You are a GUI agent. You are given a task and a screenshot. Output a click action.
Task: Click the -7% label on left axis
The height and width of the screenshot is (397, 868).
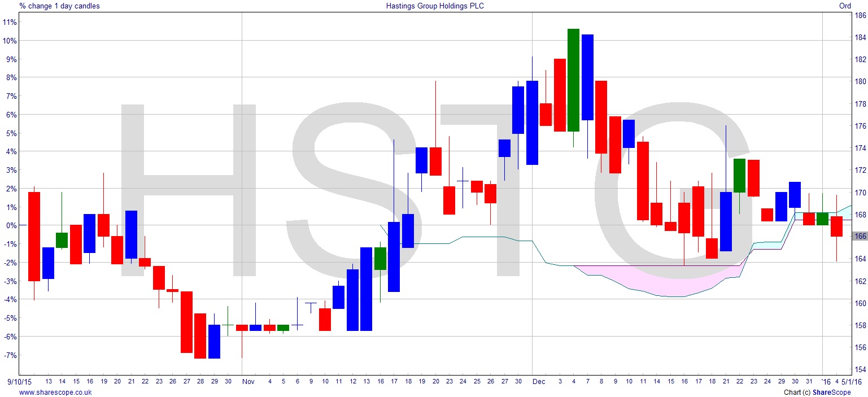click(10, 355)
